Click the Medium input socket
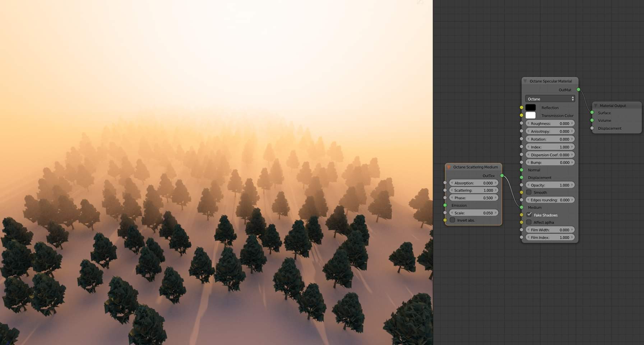 [522, 207]
